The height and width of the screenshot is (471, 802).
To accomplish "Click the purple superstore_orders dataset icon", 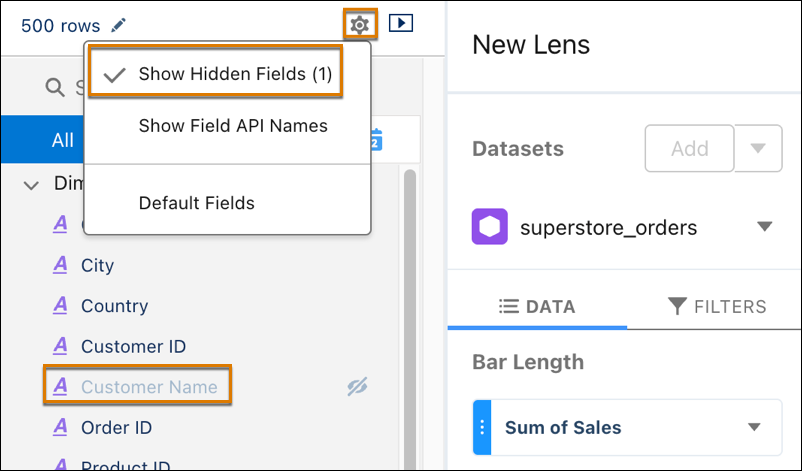I will 489,227.
